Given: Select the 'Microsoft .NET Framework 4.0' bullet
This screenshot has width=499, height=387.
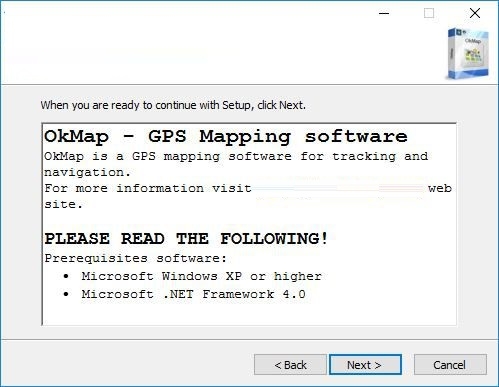Looking at the screenshot, I should coord(193,294).
